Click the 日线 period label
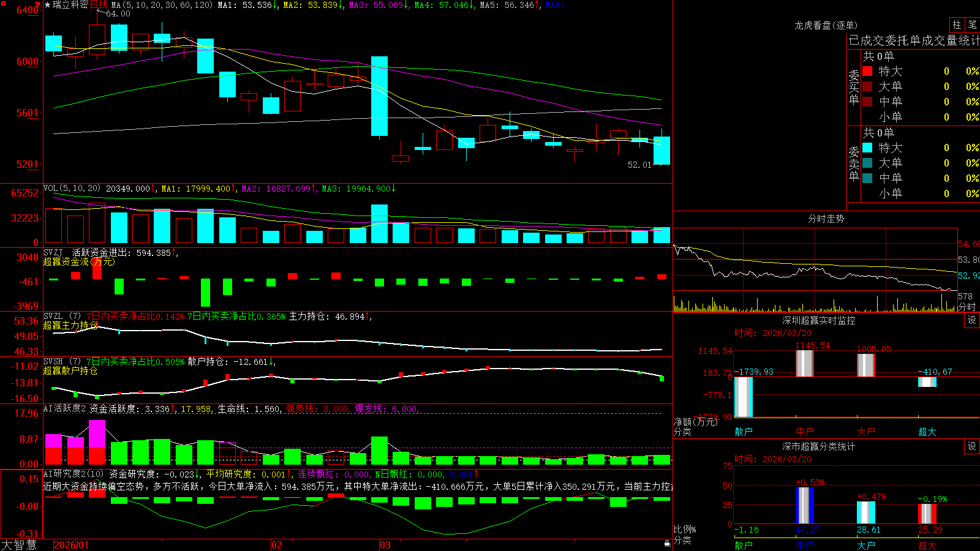Viewport: 980px width, 551px height. coord(99,5)
